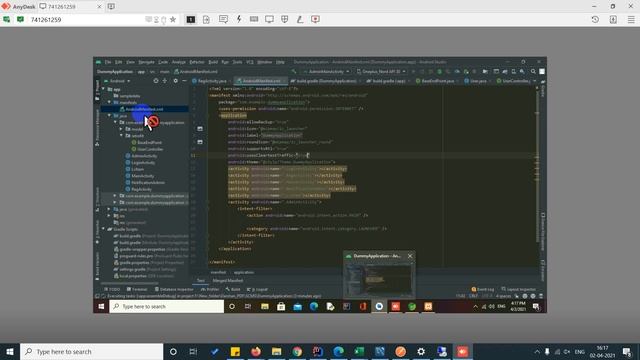Click the local Windows Start button
The height and width of the screenshot is (360, 640).
[10, 351]
